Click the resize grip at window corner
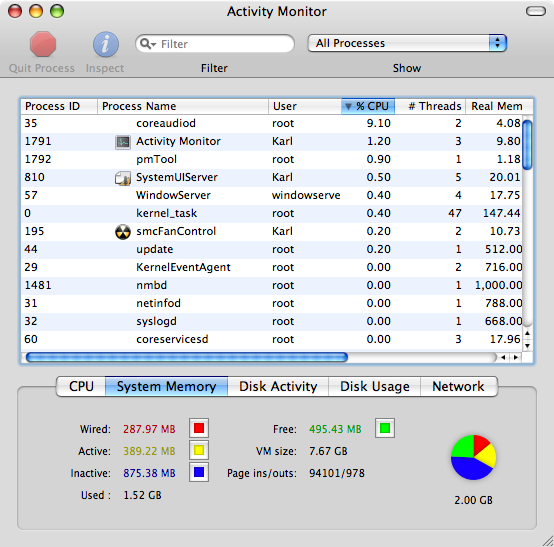554x547 pixels. click(x=548, y=541)
